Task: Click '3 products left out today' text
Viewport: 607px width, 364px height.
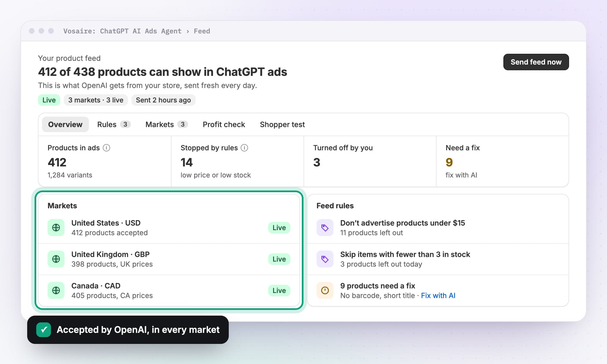Action: (x=381, y=264)
